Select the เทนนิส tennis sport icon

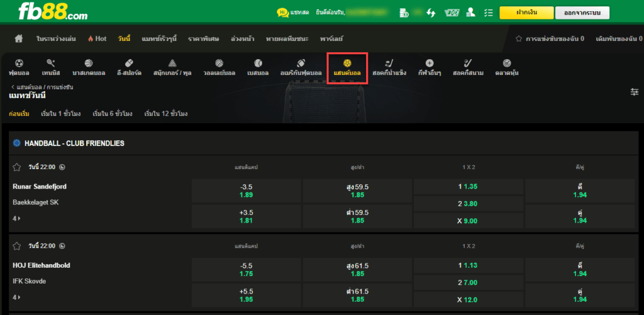[51, 68]
